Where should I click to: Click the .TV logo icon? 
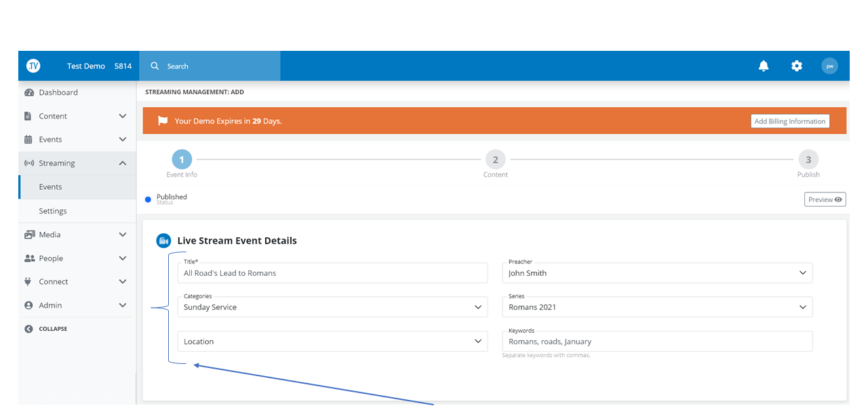coord(33,66)
